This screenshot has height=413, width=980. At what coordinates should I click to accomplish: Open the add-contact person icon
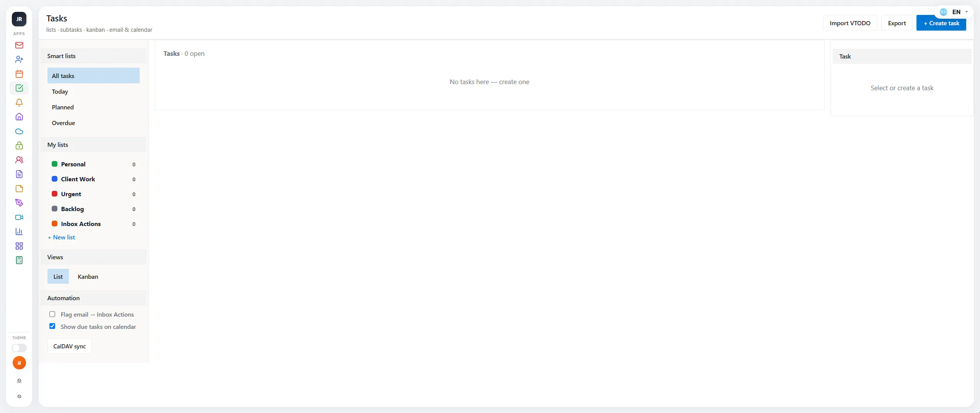pos(19,60)
